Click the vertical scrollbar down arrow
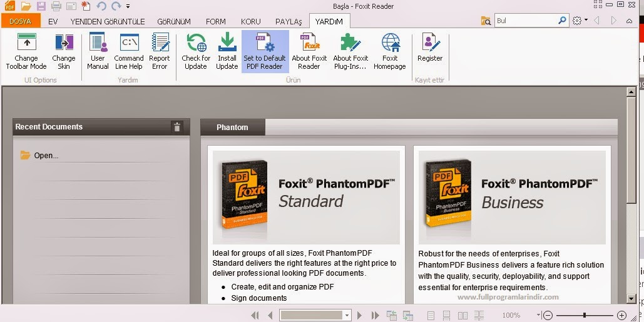Viewport: 644px width, 322px height. (631, 299)
